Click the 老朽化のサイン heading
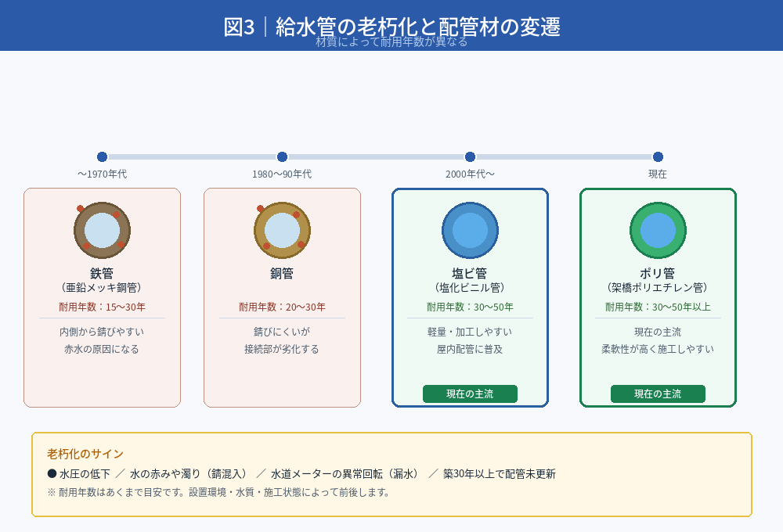This screenshot has width=783, height=532. point(85,454)
